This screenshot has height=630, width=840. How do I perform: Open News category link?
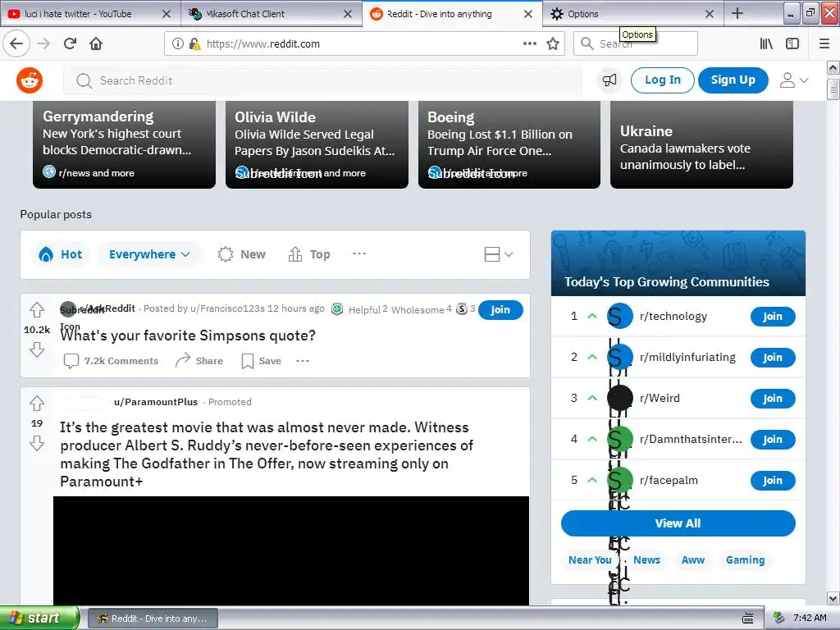pyautogui.click(x=646, y=559)
